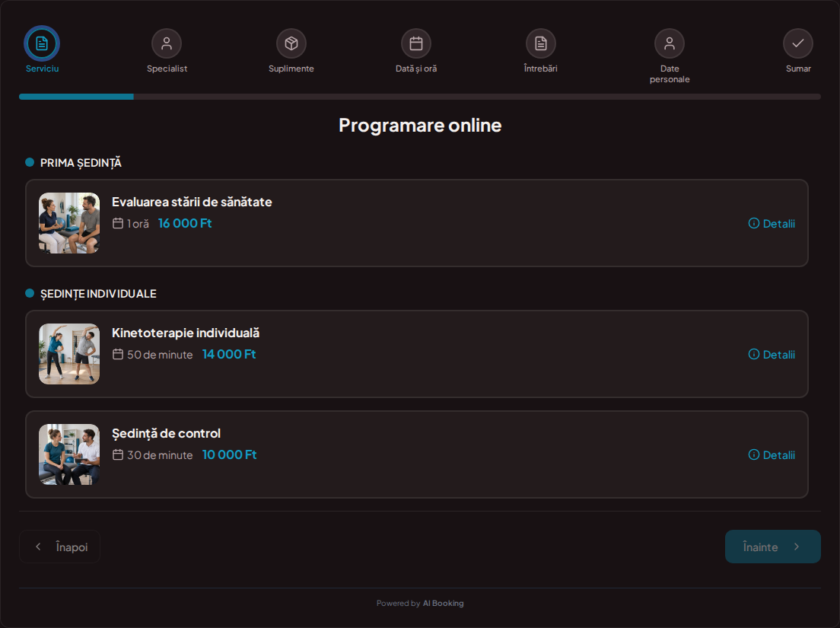Show Detalii for Evaluarea stării de sănătate

click(772, 224)
